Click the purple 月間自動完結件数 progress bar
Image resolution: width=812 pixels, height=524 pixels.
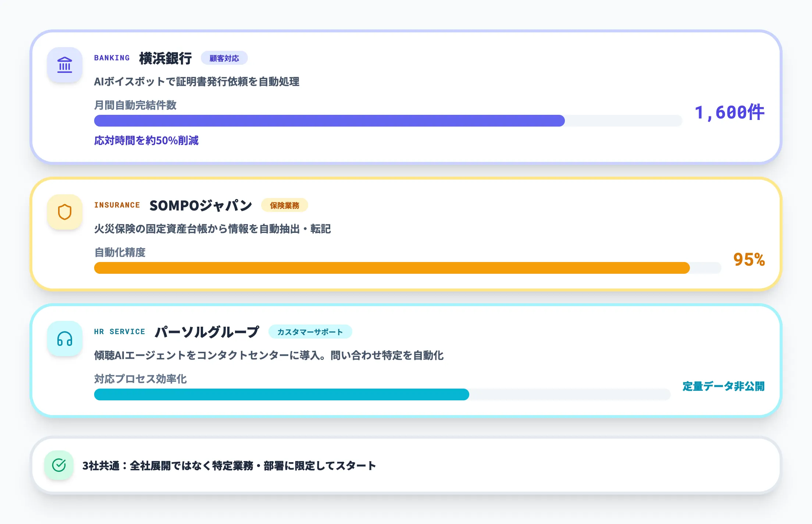(x=329, y=121)
